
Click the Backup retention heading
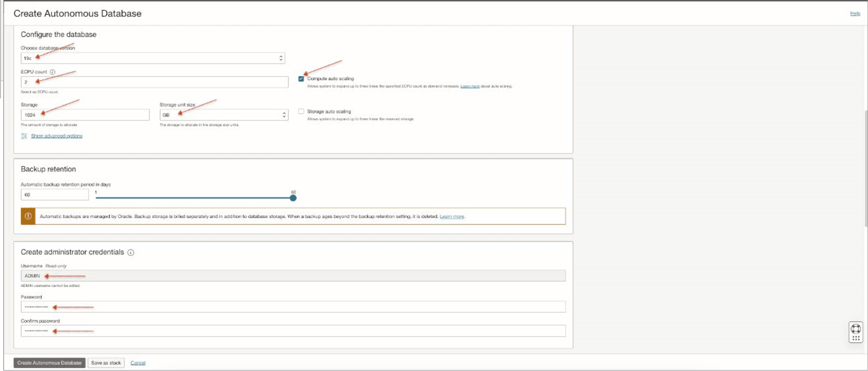(48, 169)
